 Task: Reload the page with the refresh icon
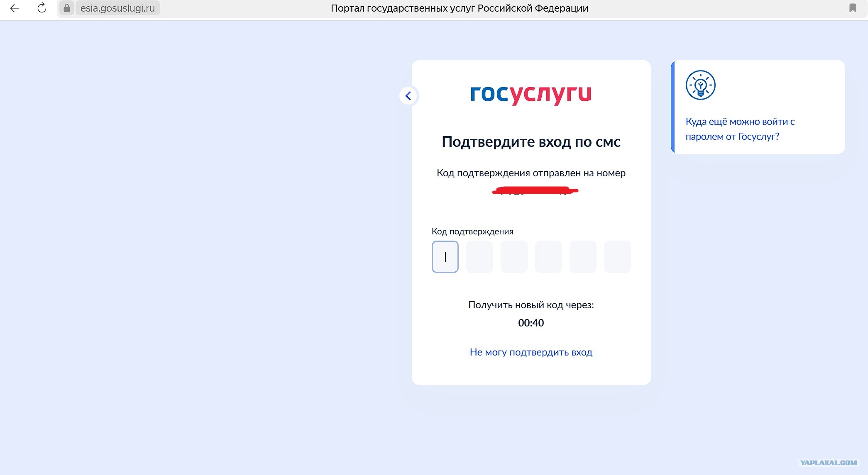pos(42,8)
